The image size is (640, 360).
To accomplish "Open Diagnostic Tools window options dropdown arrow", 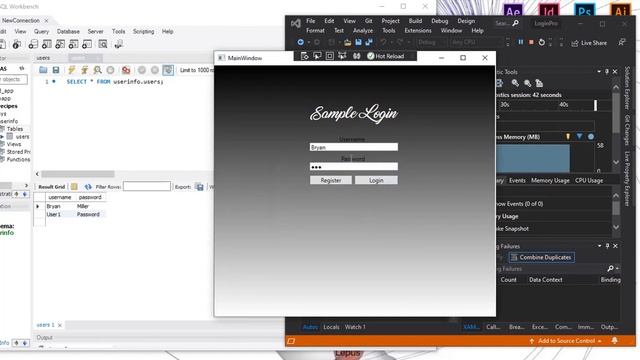I will [x=599, y=72].
